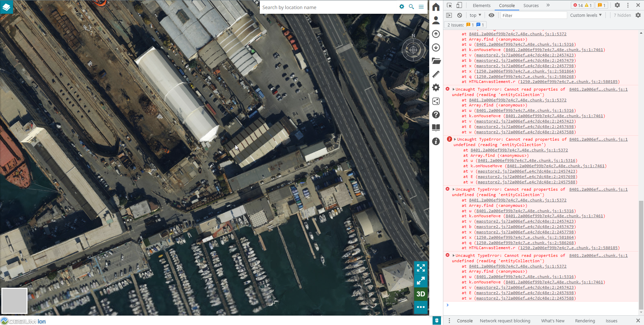Open the catalog folder icon
The width and height of the screenshot is (644, 325).
436,61
